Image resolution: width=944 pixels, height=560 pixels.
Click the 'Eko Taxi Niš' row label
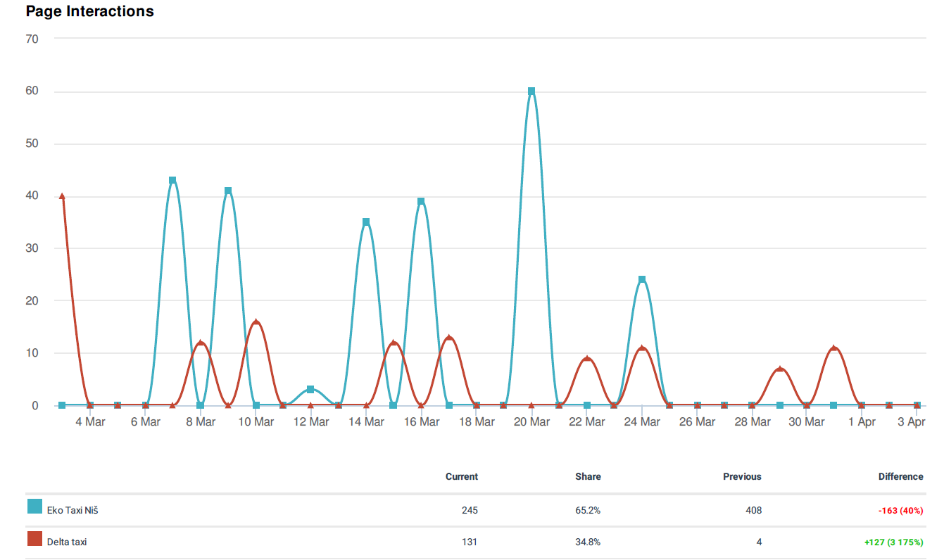73,510
